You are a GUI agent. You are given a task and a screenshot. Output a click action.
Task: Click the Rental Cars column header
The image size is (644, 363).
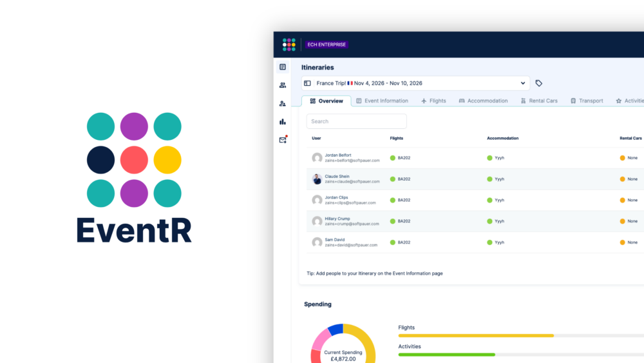(x=630, y=138)
